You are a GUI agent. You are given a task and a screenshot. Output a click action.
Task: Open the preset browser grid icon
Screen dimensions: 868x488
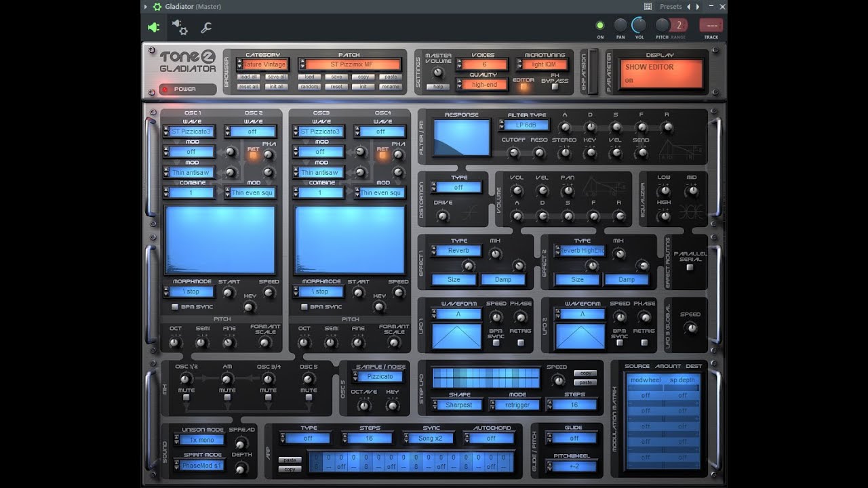pos(649,7)
